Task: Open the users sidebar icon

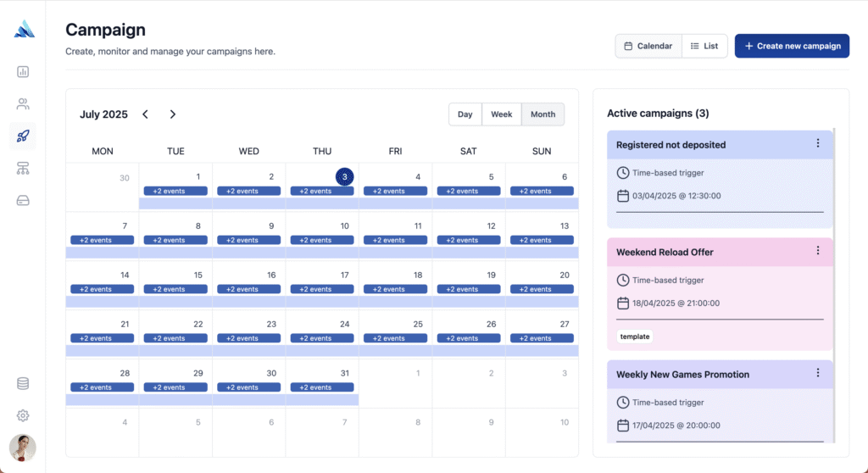Action: tap(23, 103)
